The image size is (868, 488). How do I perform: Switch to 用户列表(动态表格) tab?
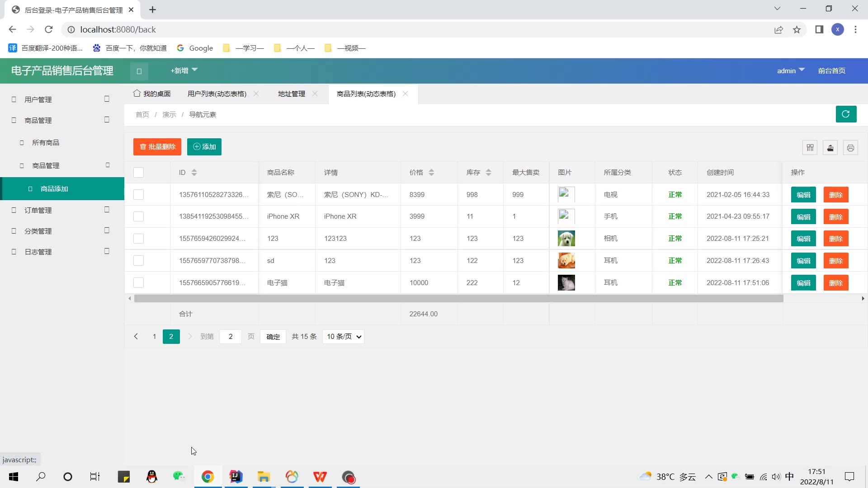[217, 94]
